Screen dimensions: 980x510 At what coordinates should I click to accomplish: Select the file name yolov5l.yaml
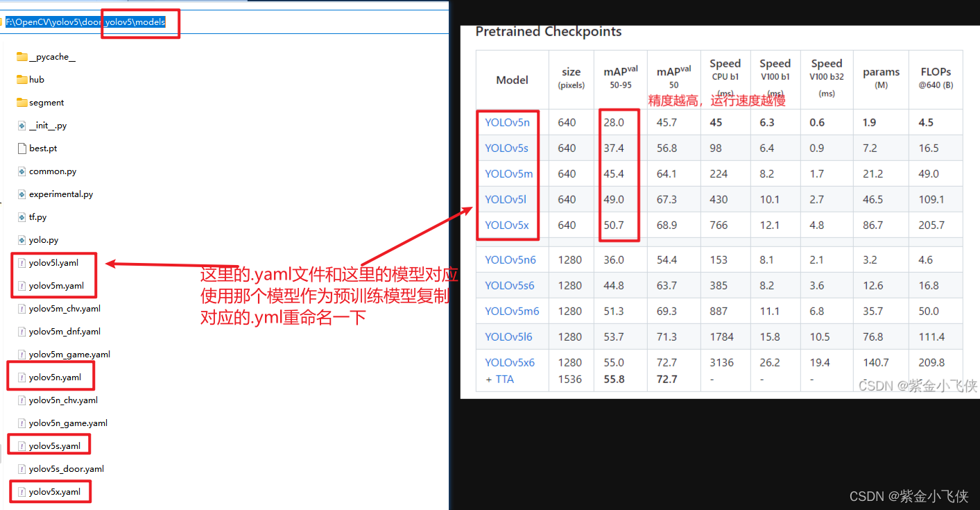[53, 263]
